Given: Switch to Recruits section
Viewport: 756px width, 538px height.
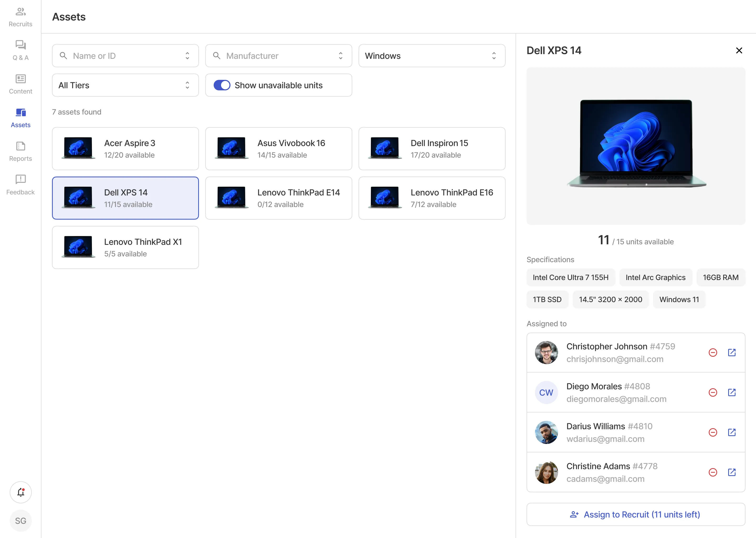Looking at the screenshot, I should [20, 17].
